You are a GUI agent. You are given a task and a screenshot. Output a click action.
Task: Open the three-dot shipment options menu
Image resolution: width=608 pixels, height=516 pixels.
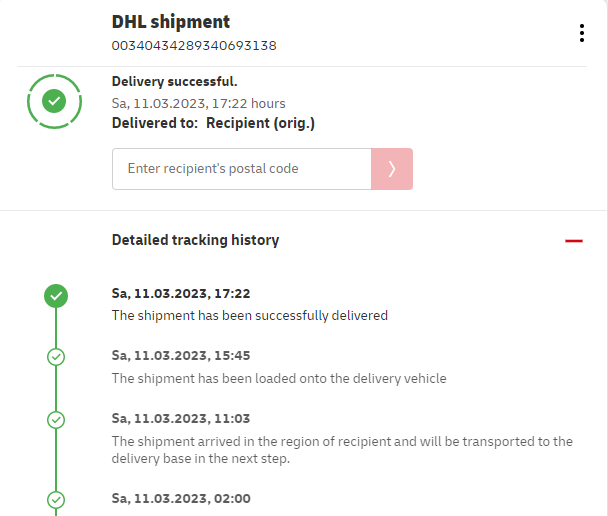[x=581, y=33]
